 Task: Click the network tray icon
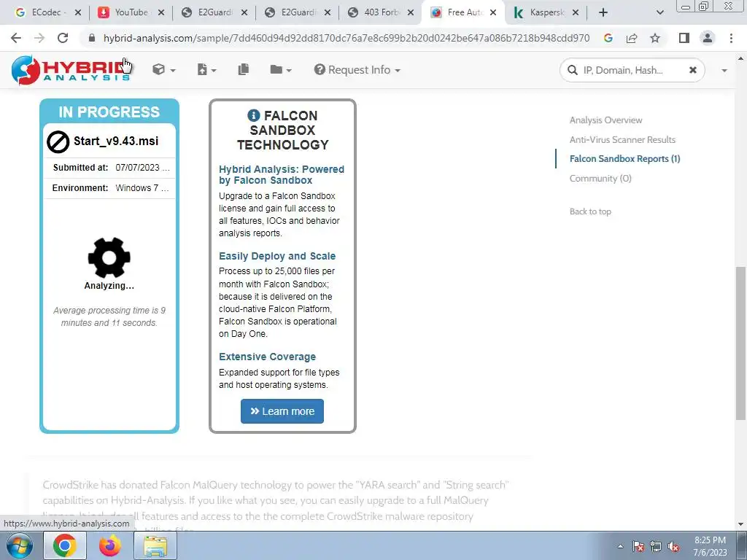coord(656,547)
